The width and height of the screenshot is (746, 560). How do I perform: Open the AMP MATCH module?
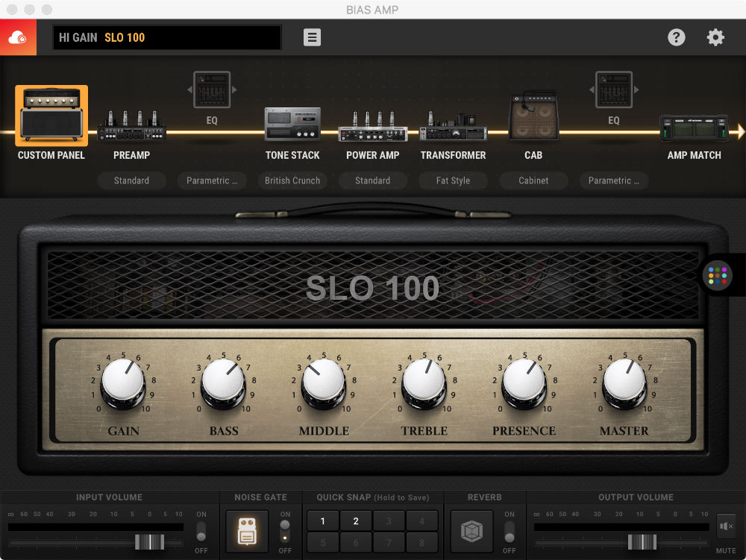tap(694, 127)
